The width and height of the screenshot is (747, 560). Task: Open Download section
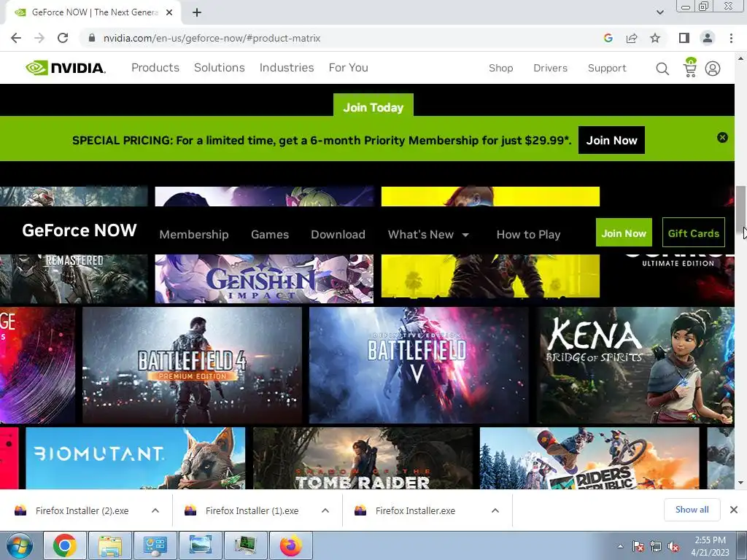coord(338,234)
